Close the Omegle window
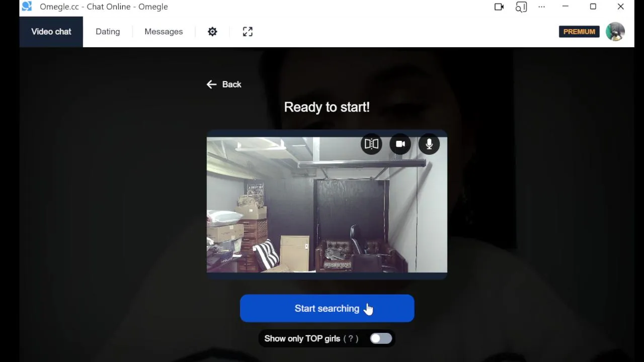Image resolution: width=644 pixels, height=362 pixels. [621, 7]
